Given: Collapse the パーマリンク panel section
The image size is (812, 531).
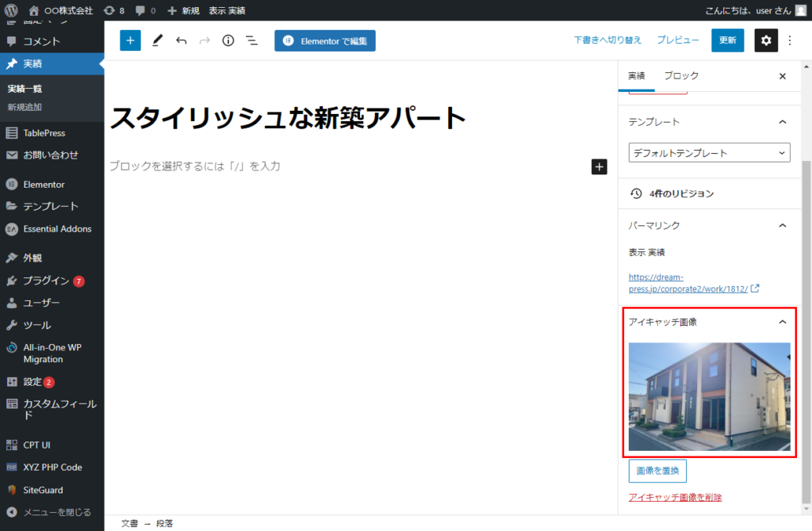Looking at the screenshot, I should (783, 226).
